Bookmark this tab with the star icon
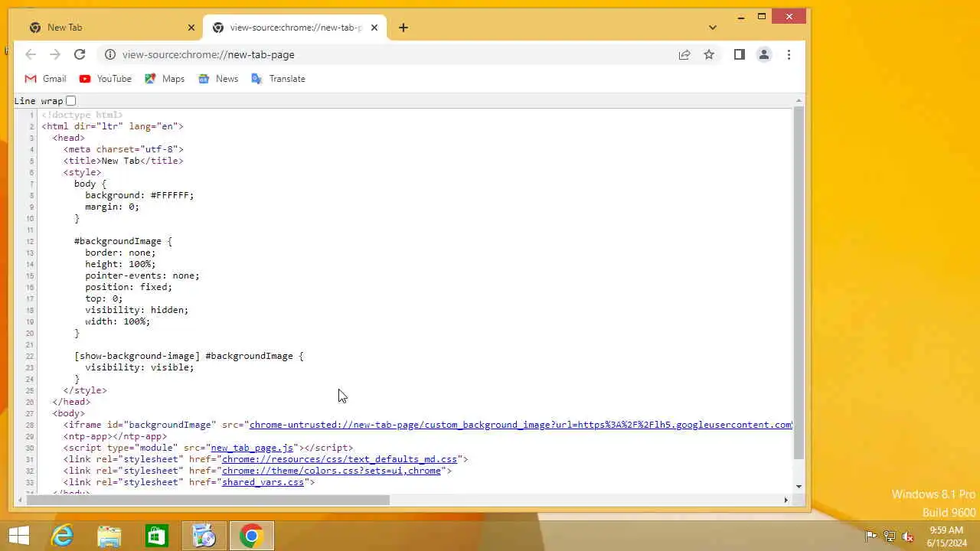980x551 pixels. [709, 54]
